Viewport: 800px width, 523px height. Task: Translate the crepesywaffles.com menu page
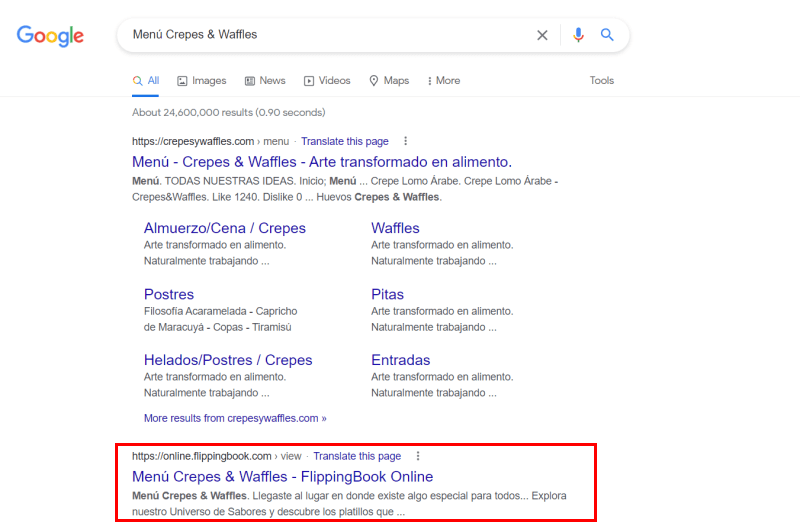click(x=344, y=141)
